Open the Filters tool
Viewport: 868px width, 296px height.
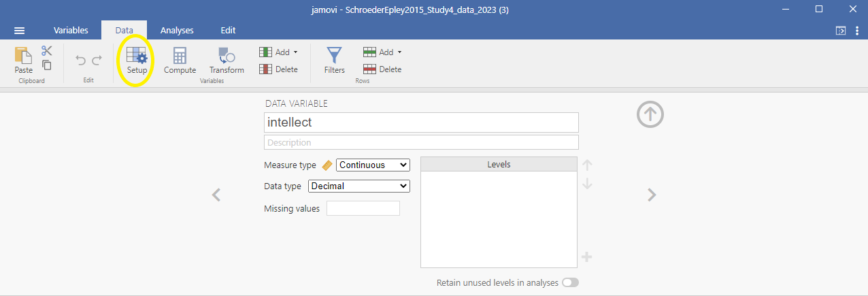334,60
